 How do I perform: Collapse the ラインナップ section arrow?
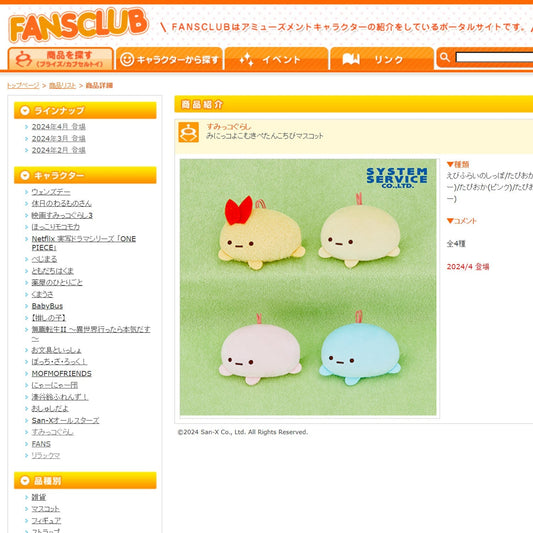click(x=24, y=110)
